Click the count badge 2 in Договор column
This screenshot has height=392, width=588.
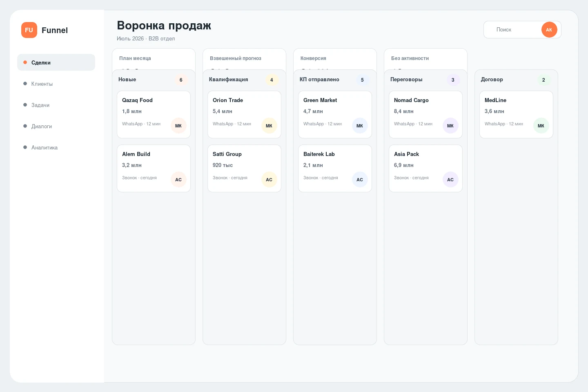click(543, 80)
